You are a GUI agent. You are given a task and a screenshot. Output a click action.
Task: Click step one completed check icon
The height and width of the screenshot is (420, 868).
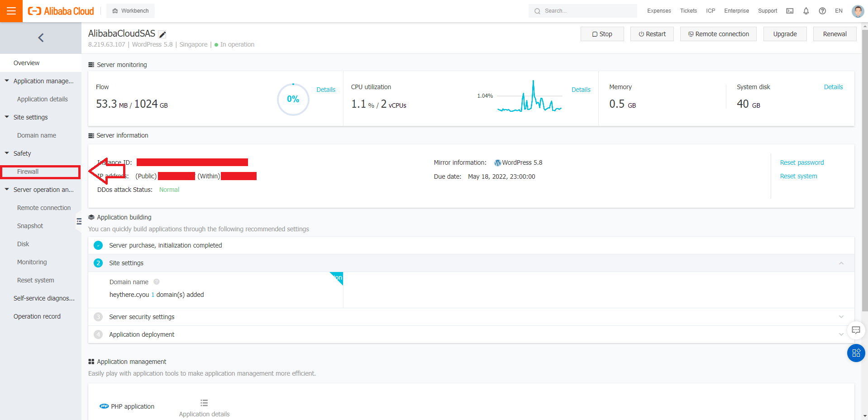coord(98,245)
